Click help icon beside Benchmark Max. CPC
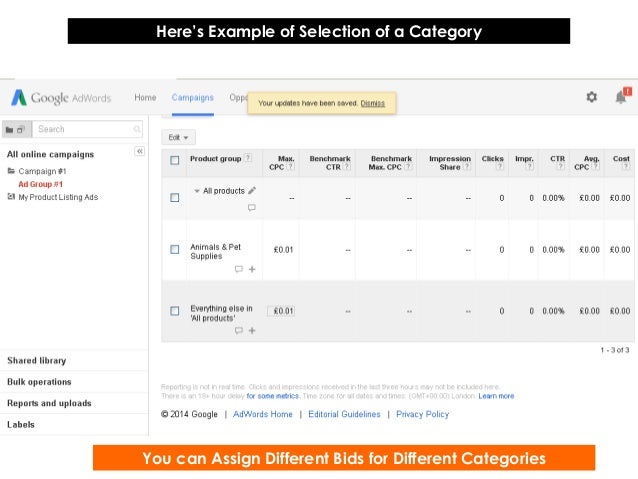 (408, 167)
